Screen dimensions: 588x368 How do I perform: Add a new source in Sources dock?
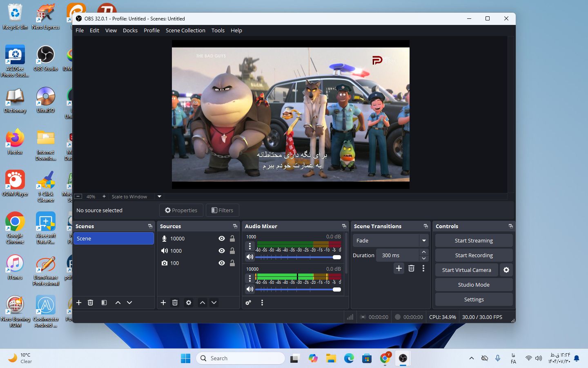(x=163, y=303)
